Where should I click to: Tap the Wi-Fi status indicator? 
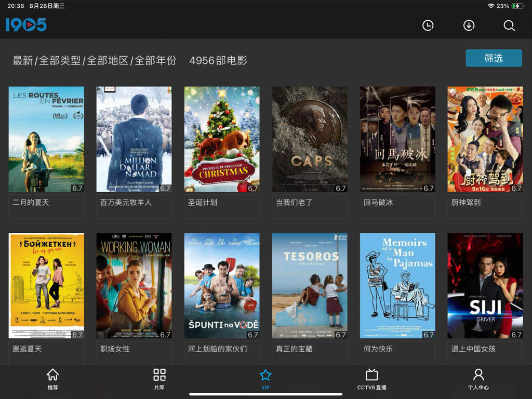[x=492, y=7]
